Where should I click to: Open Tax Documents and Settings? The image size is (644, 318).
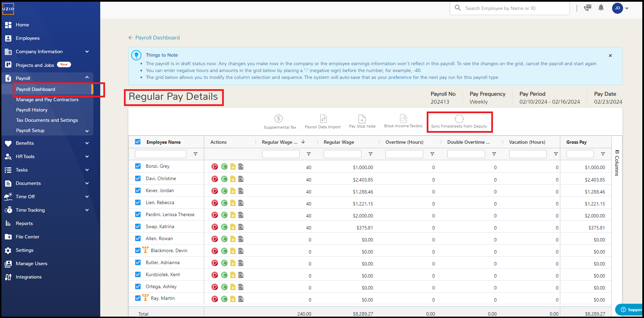point(47,120)
